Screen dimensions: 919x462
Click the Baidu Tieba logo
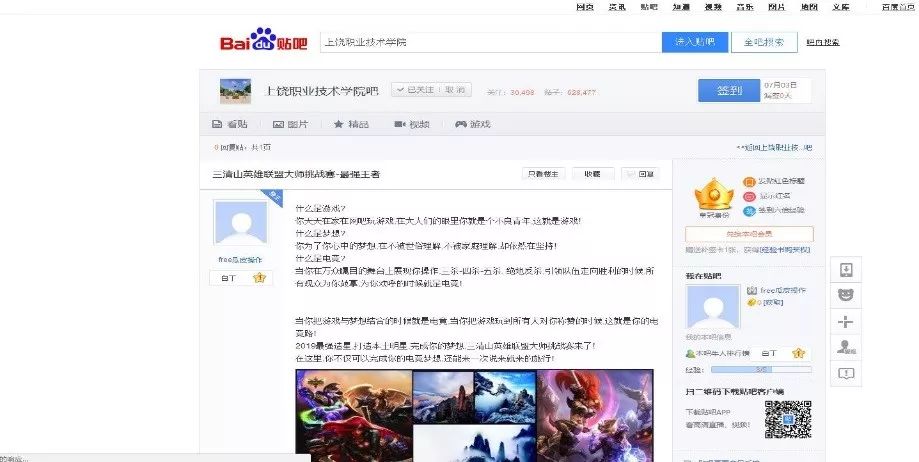click(x=263, y=40)
